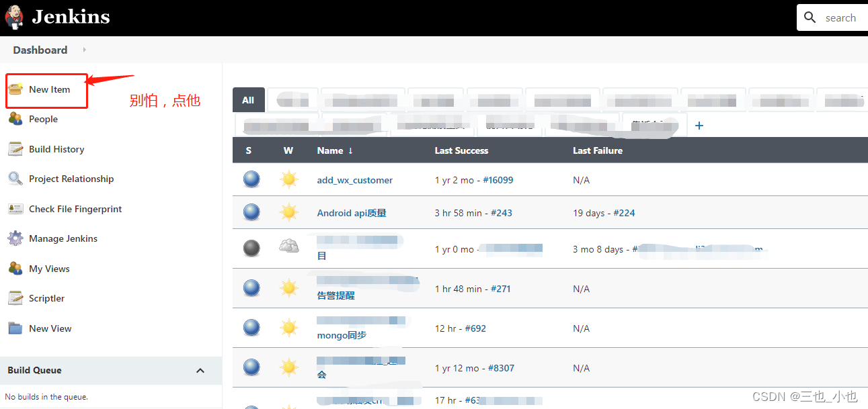
Task: Open the New Item link
Action: point(50,89)
